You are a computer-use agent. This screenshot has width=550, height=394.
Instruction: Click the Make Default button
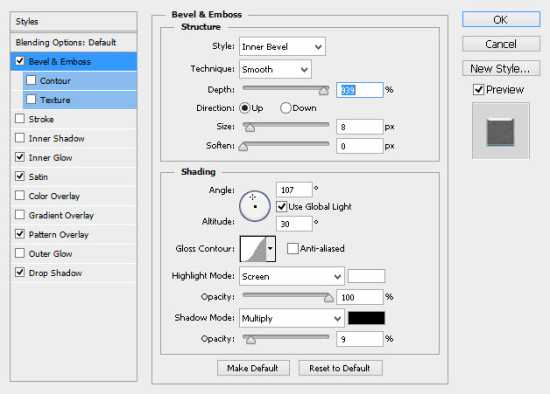point(253,368)
